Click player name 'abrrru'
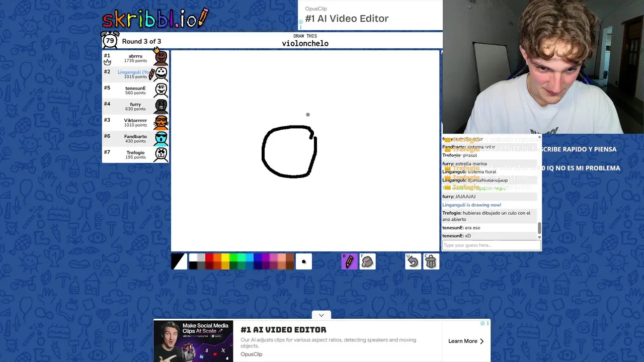Viewport: 644px width, 362px height. [135, 56]
